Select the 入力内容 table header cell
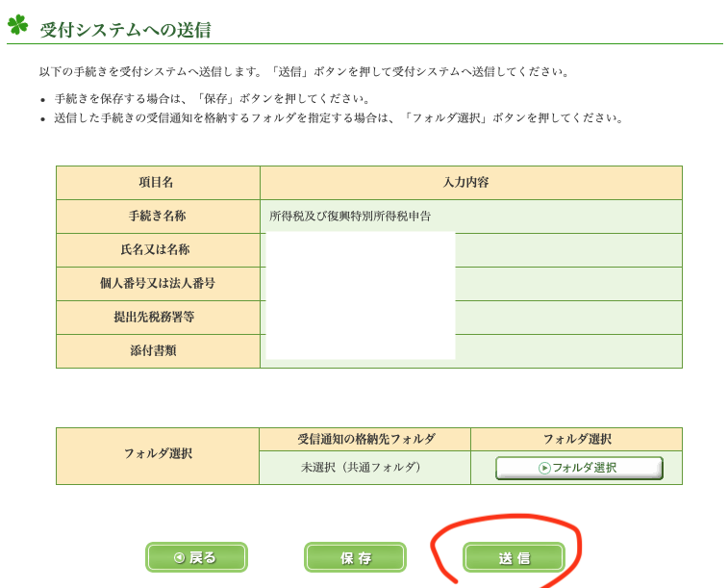The height and width of the screenshot is (588, 728). point(470,182)
